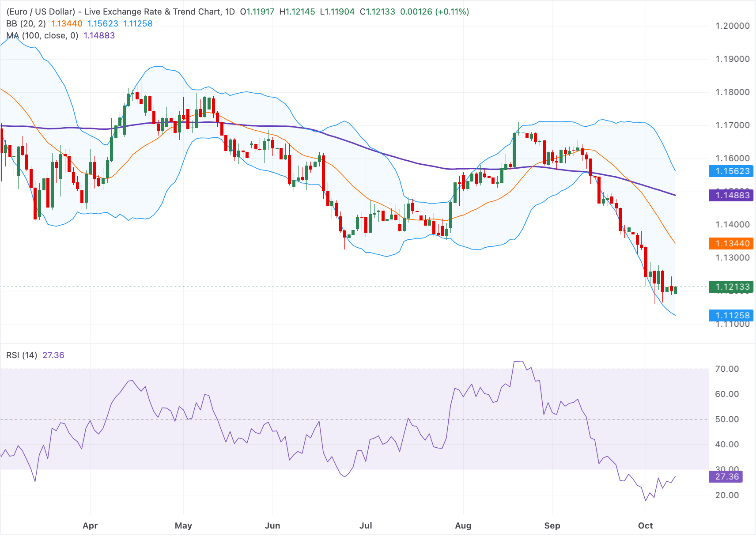Click the green 1.12133 current price tag
This screenshot has width=756, height=540.
click(731, 287)
